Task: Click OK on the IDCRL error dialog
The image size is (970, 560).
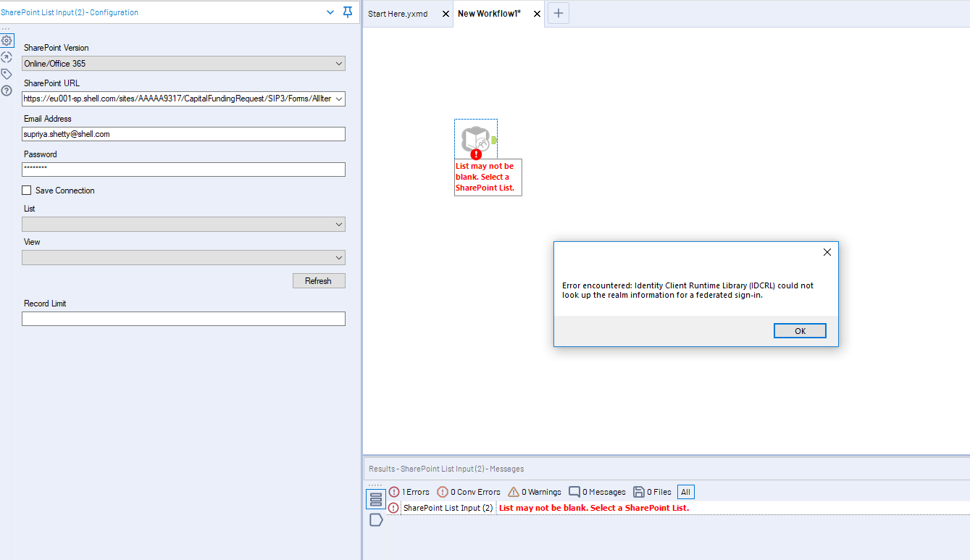Action: tap(800, 330)
